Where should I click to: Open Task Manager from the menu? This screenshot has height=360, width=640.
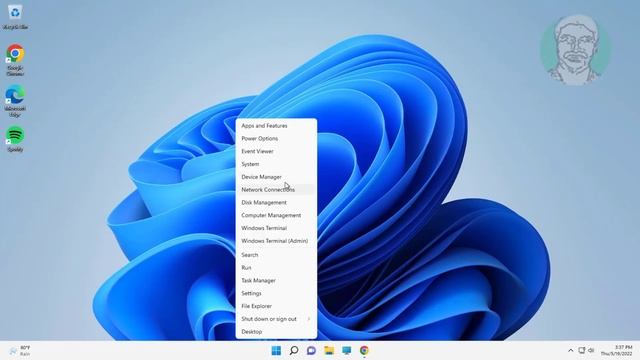tap(276, 280)
